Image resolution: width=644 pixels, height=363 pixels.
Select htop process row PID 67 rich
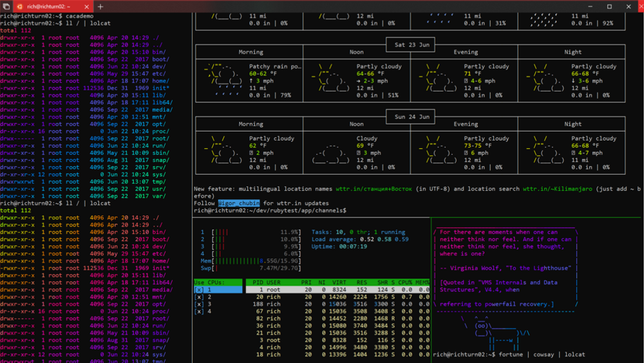337,311
